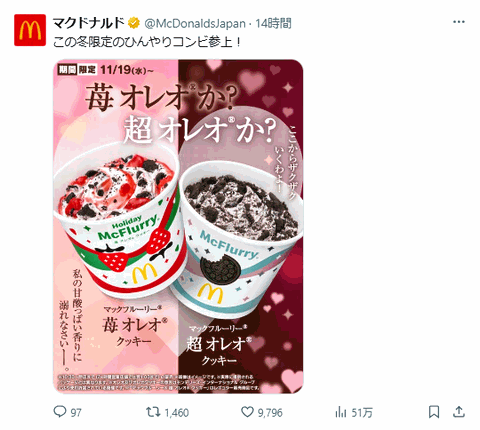
Task: Click the 9,796 likes count
Action: click(x=270, y=413)
